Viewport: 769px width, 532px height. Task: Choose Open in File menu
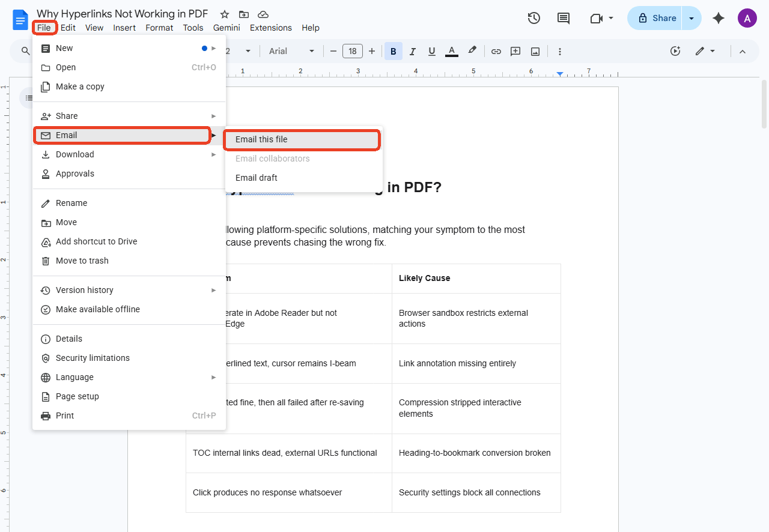(x=129, y=67)
